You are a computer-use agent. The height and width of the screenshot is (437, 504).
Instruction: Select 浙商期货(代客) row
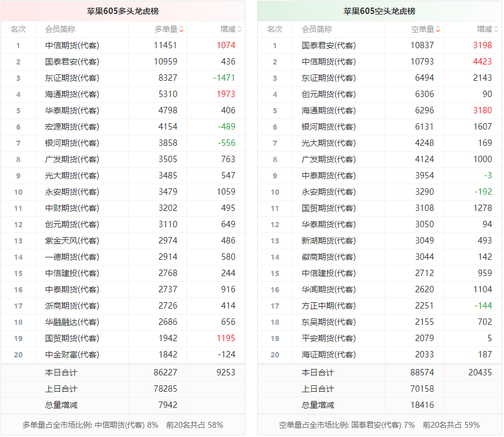pyautogui.click(x=123, y=306)
